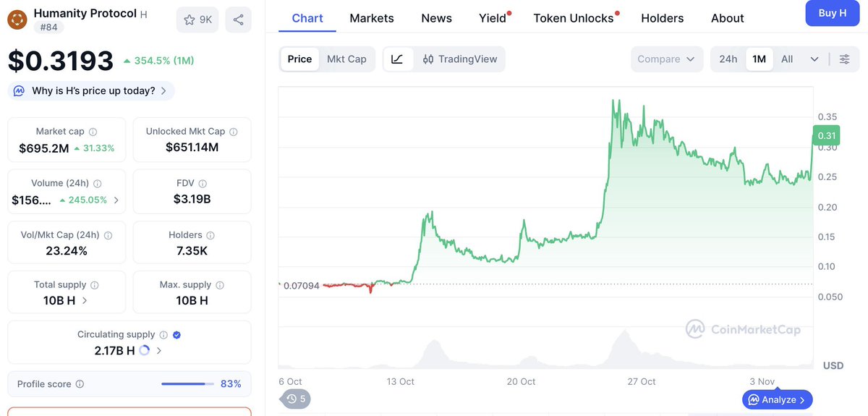Image resolution: width=868 pixels, height=416 pixels.
Task: Open chart settings sliders icon
Action: pyautogui.click(x=844, y=59)
